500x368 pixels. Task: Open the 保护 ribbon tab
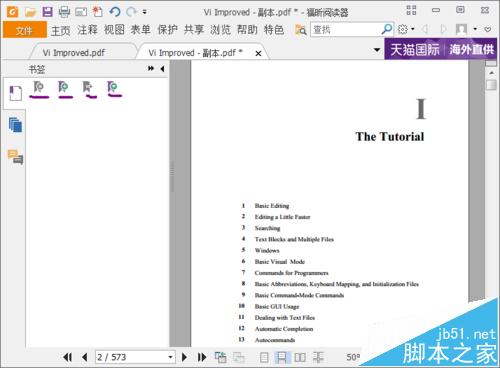tap(167, 30)
